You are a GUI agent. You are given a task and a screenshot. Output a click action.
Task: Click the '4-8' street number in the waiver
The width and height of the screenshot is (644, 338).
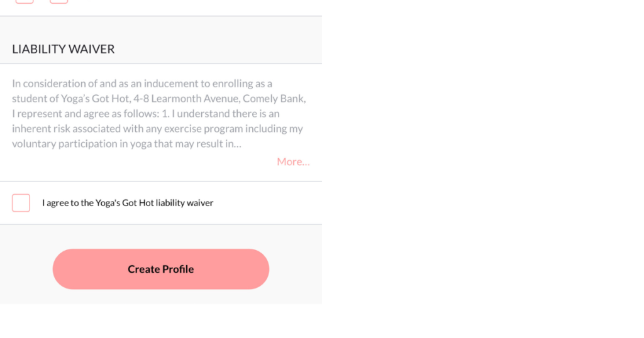coord(142,99)
